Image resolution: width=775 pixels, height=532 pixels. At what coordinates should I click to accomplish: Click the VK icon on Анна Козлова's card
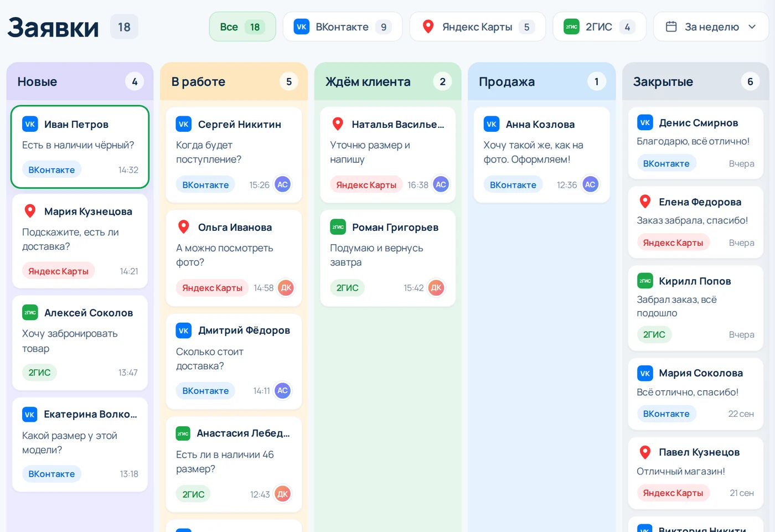(492, 124)
